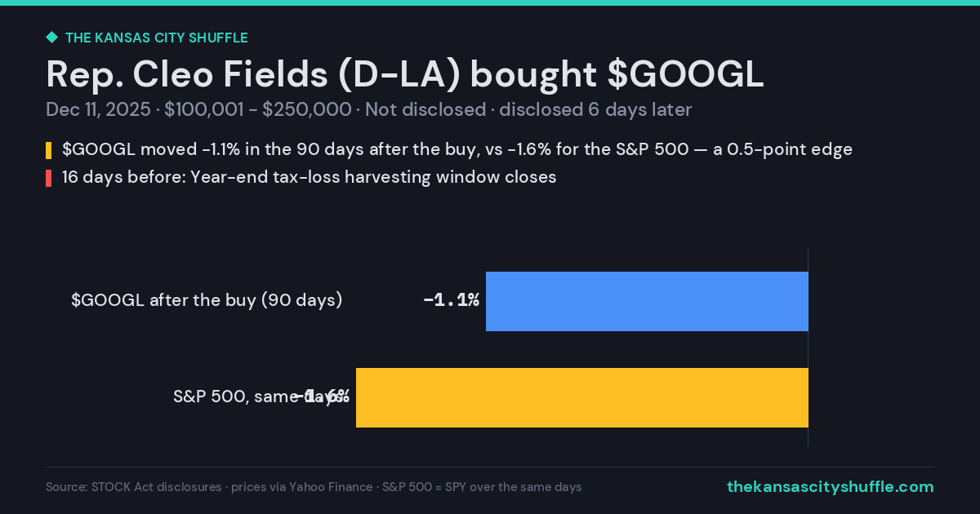Select the headline Rep. Cleo Fields bought $GOOGL

(405, 74)
